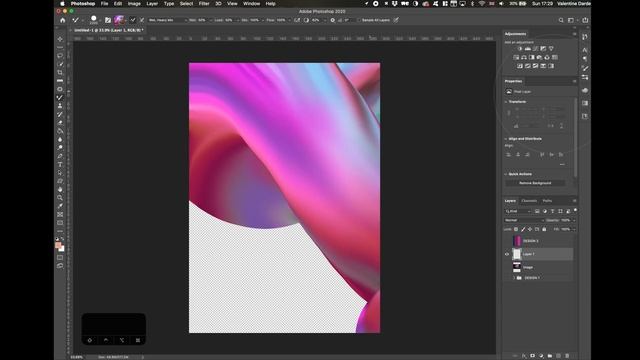640x360 pixels.
Task: Add an Invert adjustment
Action: 520,66
